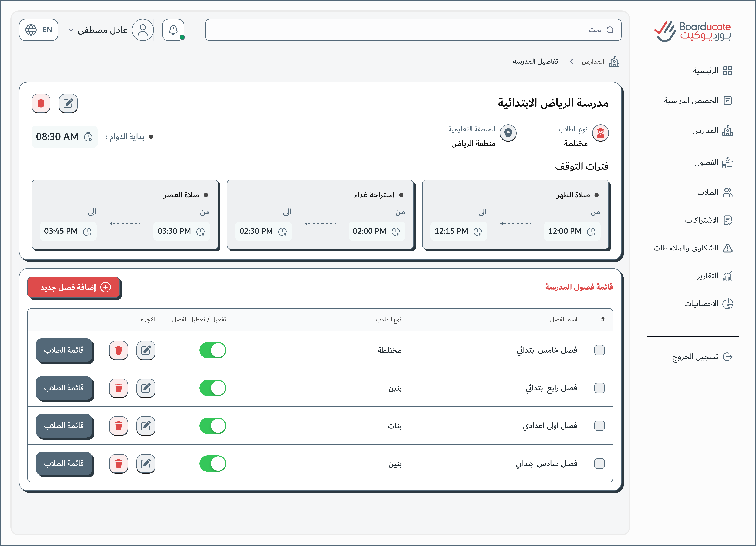Click the user profile avatar icon
Image resolution: width=756 pixels, height=546 pixels.
pyautogui.click(x=143, y=30)
